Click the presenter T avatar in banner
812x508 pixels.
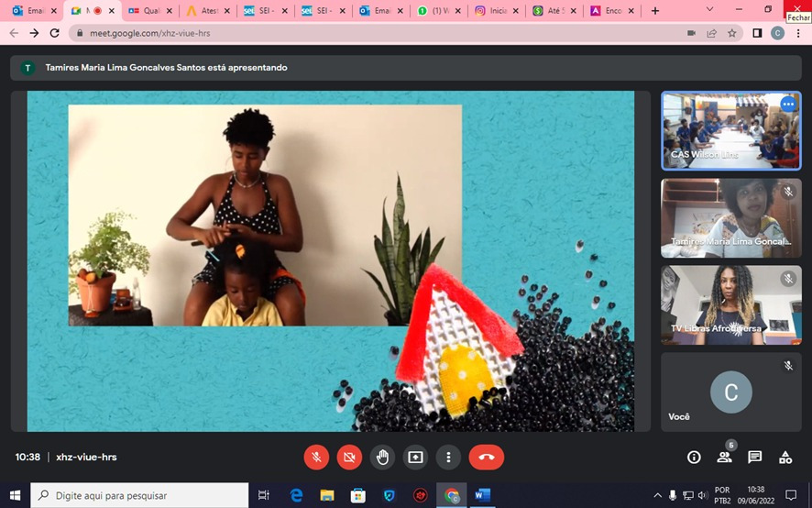pos(28,68)
